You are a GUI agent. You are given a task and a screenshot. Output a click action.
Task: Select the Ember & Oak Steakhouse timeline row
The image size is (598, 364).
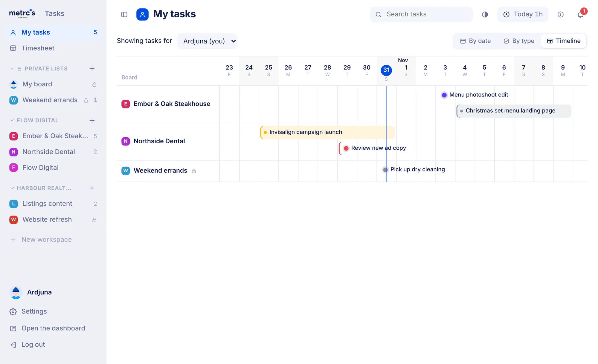(x=168, y=104)
